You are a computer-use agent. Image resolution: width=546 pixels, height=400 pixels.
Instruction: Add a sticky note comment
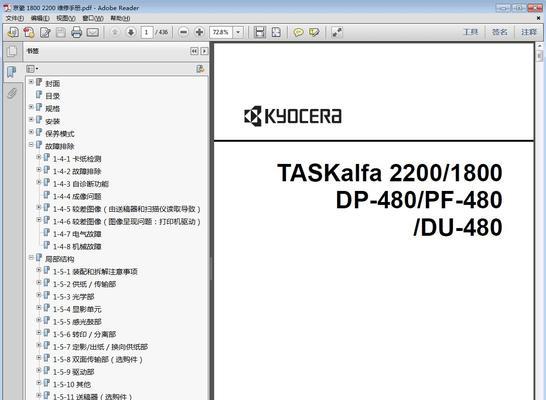(298, 32)
